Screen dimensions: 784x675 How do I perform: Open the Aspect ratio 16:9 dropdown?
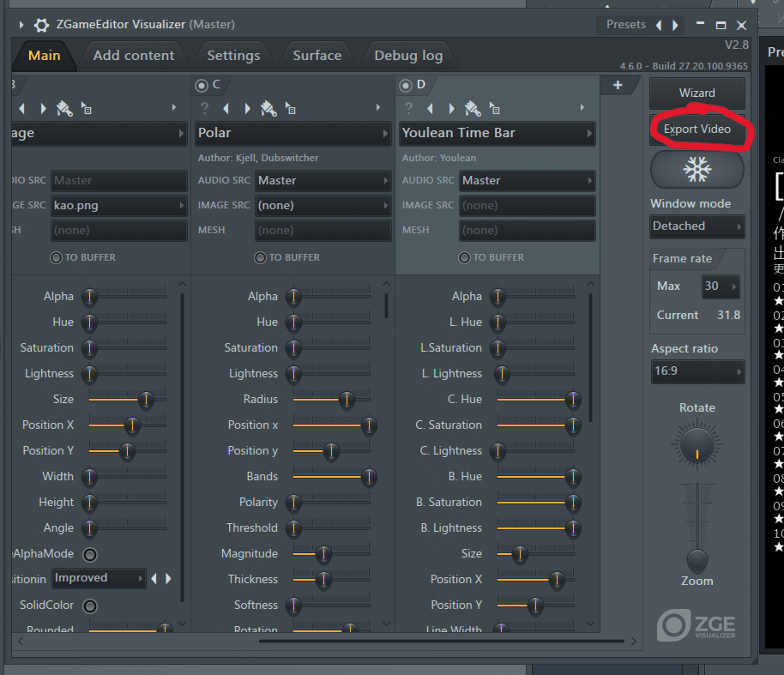tap(697, 371)
